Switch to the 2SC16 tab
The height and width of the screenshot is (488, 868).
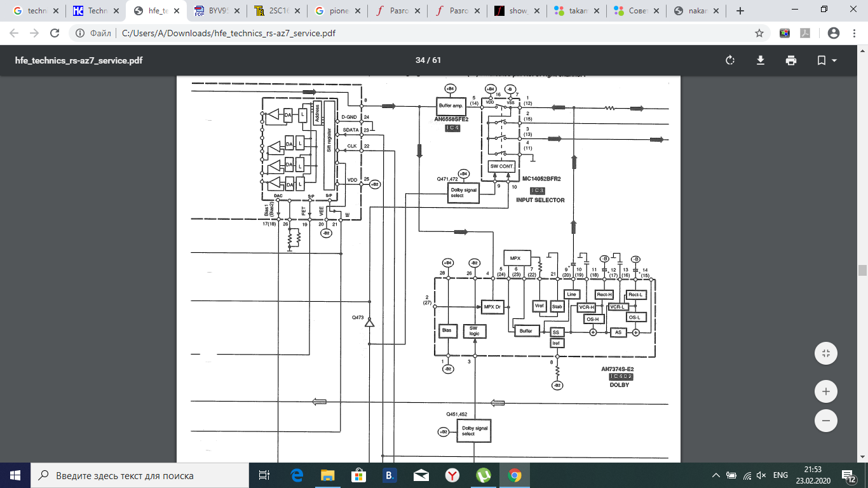tap(276, 11)
